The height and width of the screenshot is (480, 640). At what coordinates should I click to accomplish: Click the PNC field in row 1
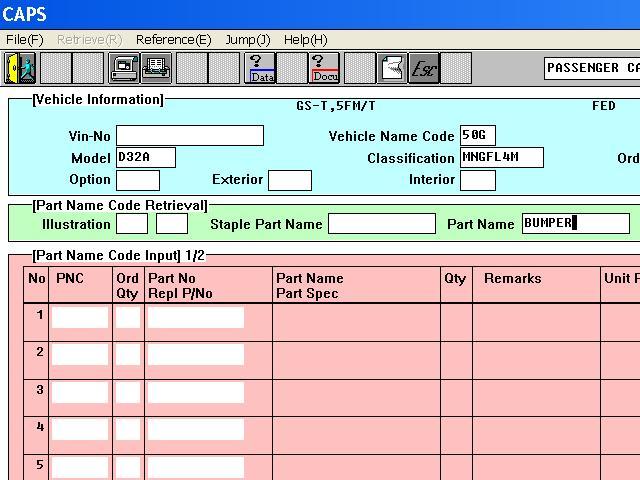[x=80, y=318]
